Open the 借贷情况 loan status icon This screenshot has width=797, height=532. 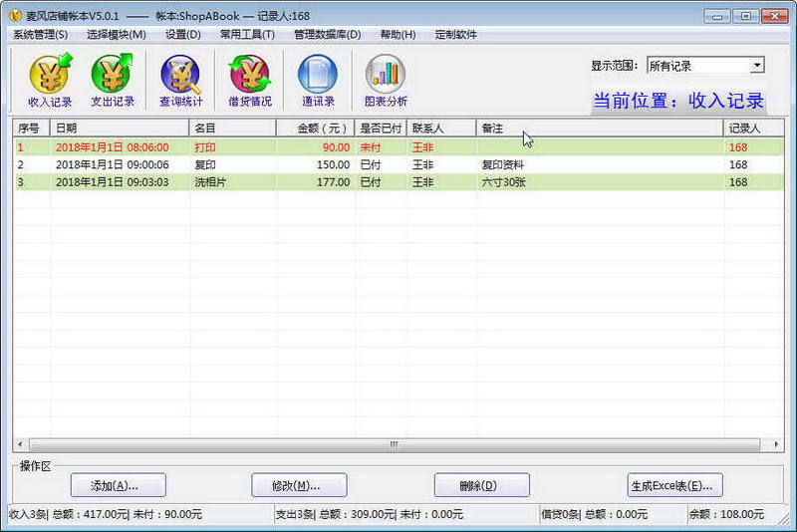(x=250, y=81)
